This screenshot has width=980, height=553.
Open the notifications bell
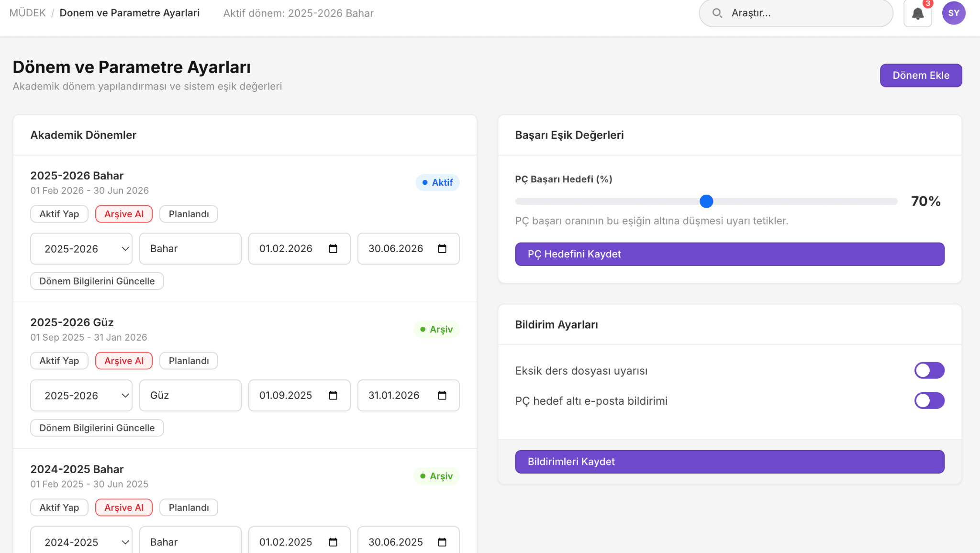(917, 13)
